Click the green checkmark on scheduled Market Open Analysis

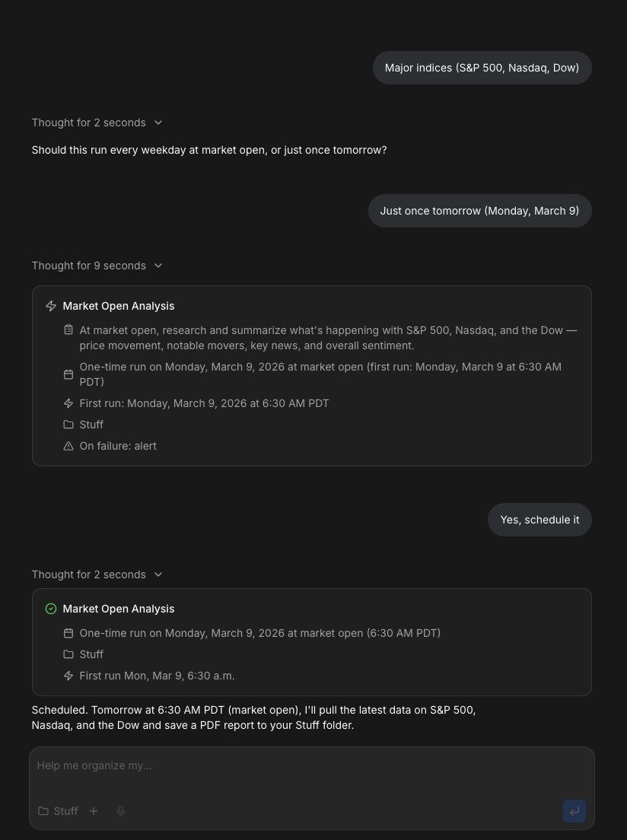(51, 609)
